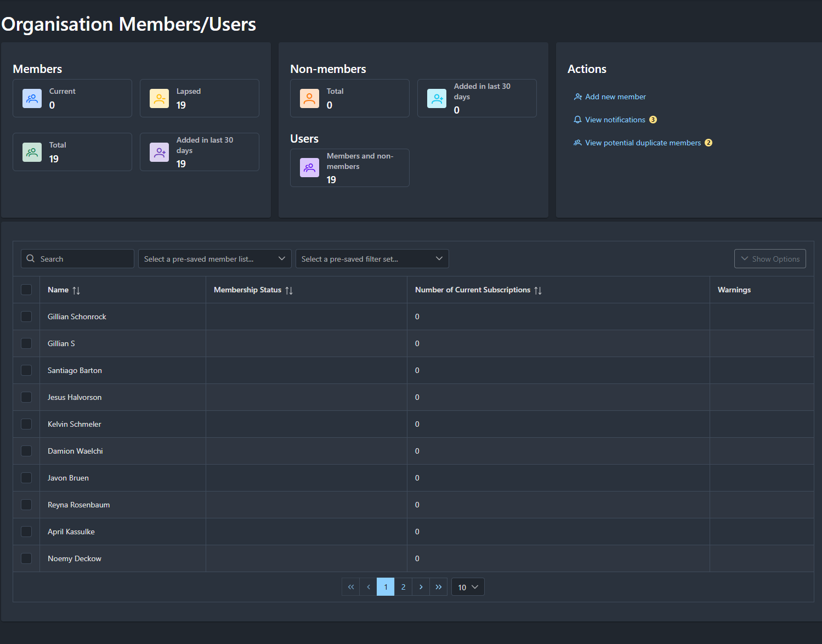Viewport: 822px width, 644px height.
Task: Click the Lapsed members yellow icon
Action: (x=159, y=99)
